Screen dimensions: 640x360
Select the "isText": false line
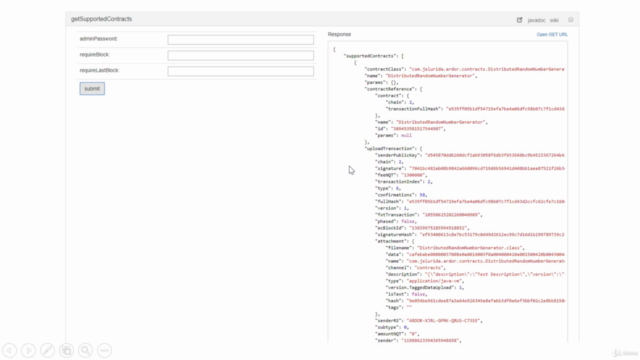coord(407,294)
